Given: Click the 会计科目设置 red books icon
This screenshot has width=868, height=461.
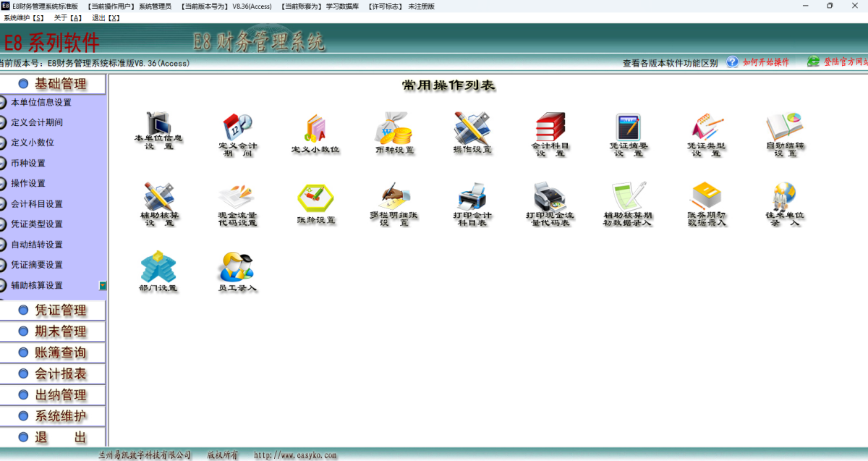Looking at the screenshot, I should 550,128.
